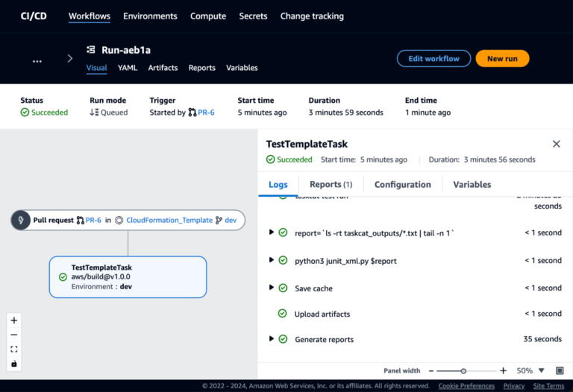The height and width of the screenshot is (392, 573).
Task: Switch to the YAML tab
Action: point(128,68)
